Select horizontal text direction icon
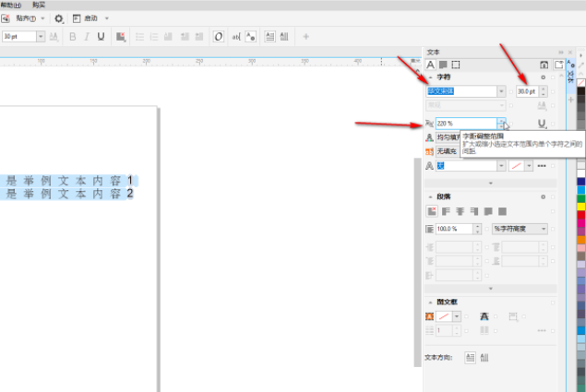This screenshot has width=586, height=392. coord(470,356)
